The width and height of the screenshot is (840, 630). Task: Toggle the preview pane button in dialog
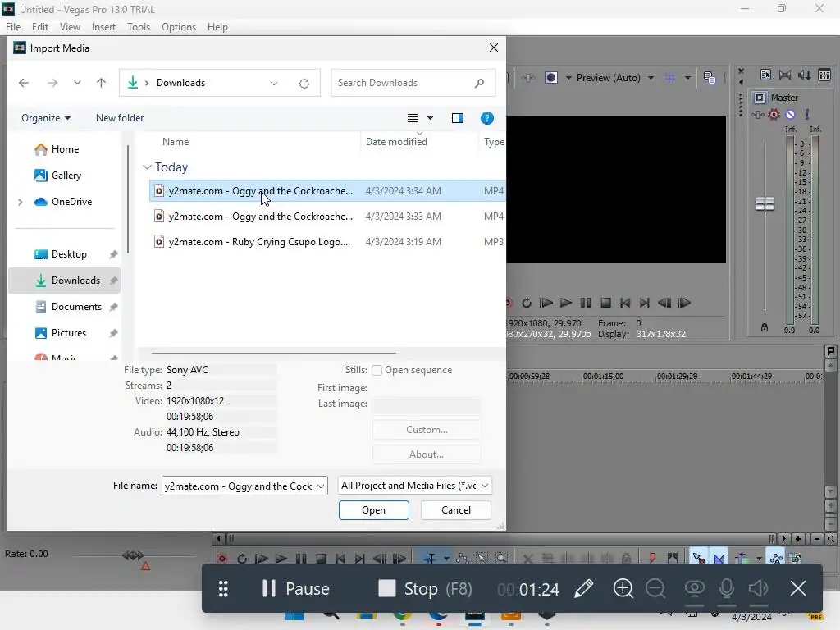click(458, 118)
